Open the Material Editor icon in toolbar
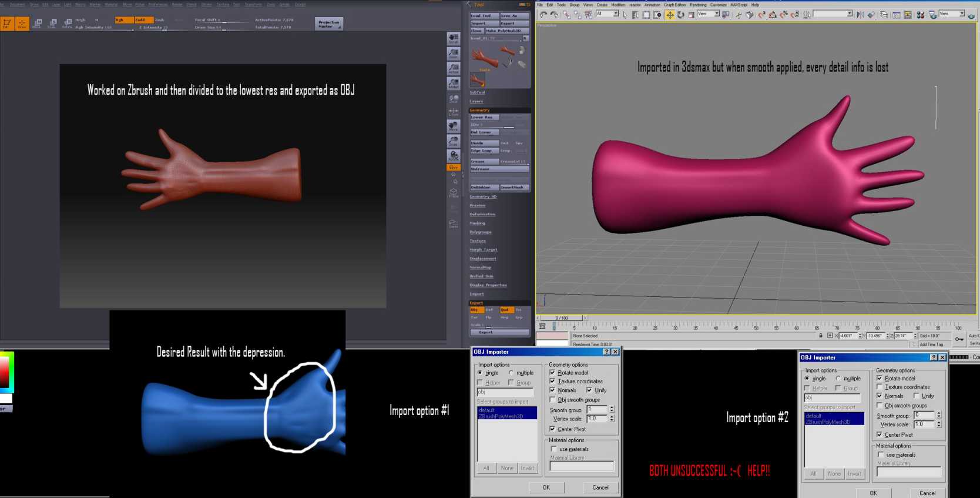The image size is (980, 498). 920,15
